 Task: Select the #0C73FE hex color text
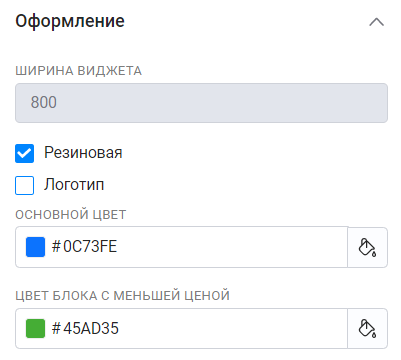[84, 247]
